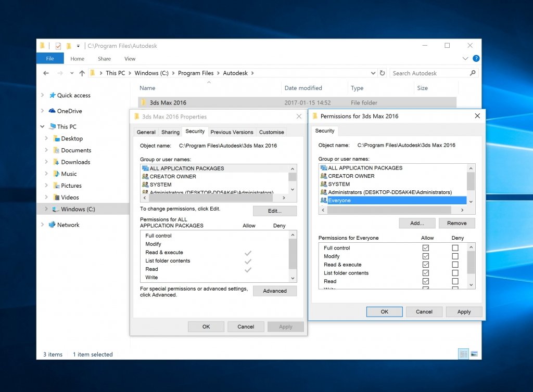Remove the selected Everyone group
This screenshot has width=533, height=392.
coord(457,223)
